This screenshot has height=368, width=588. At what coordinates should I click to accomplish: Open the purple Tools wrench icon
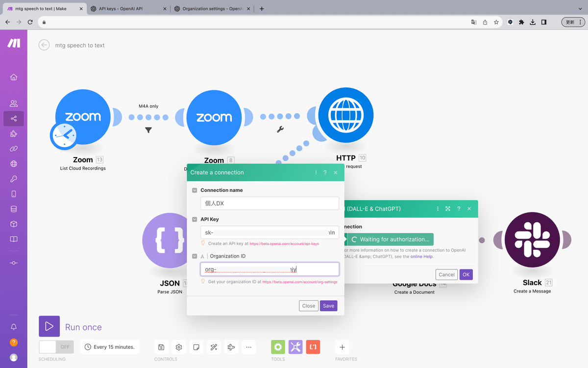click(295, 347)
